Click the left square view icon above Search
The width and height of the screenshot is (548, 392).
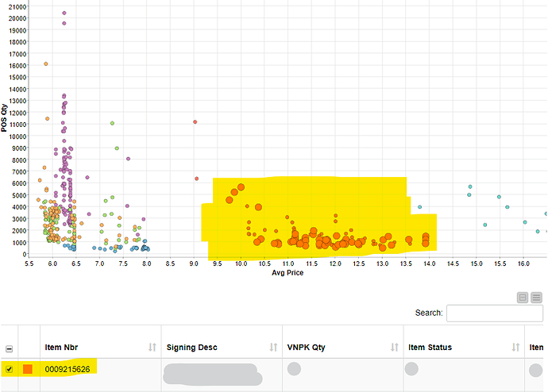tap(523, 298)
